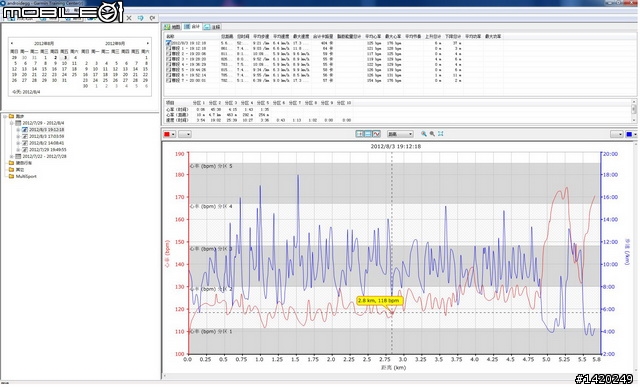Expand the 2012/8/2 14:08:41 activity node
Screen dimensions: 640x387
18,143
